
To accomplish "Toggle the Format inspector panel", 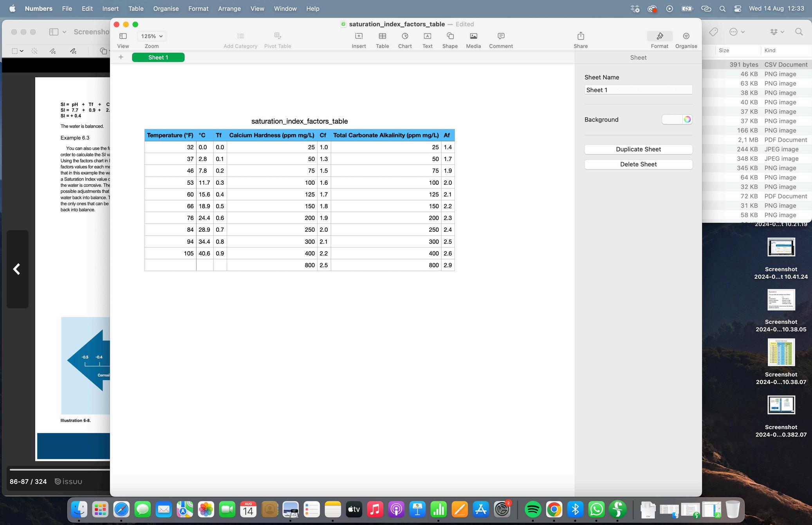I will tap(659, 36).
